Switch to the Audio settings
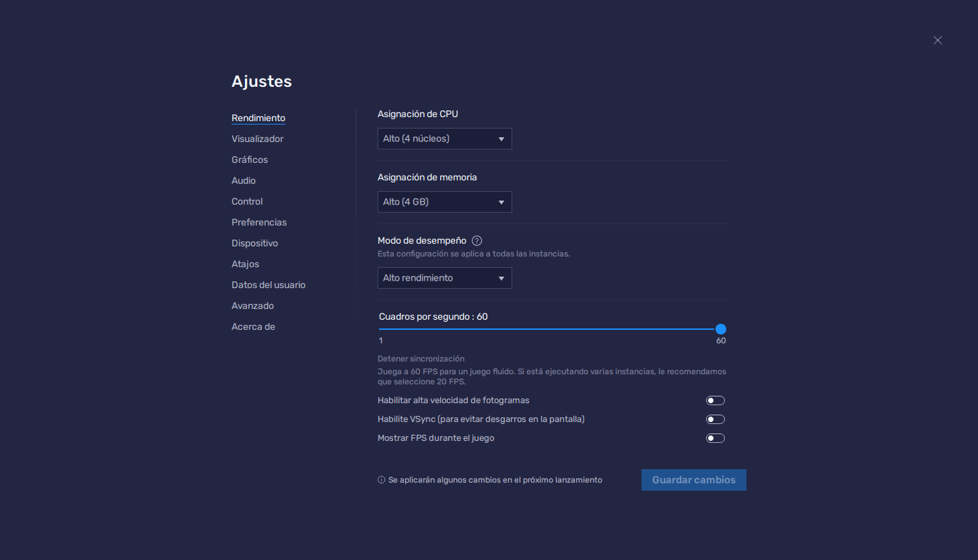Image resolution: width=978 pixels, height=560 pixels. [x=244, y=180]
